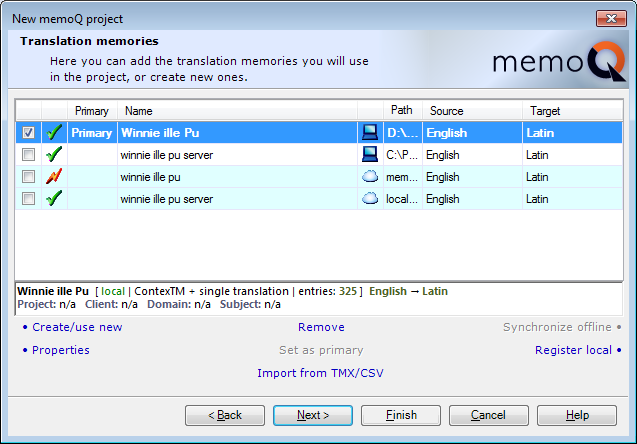Click the 'C:\P...' path cell
Viewport: 637px width, 444px height.
tap(402, 155)
